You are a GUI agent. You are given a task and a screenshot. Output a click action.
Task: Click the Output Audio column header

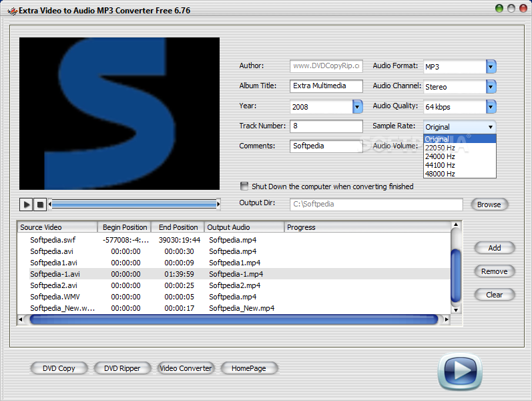[244, 227]
